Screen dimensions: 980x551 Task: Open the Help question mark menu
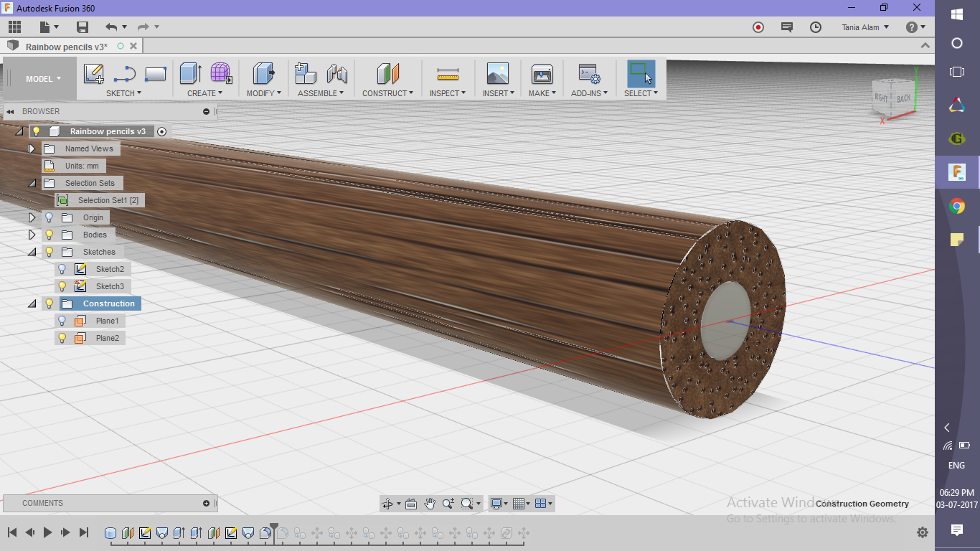[915, 27]
